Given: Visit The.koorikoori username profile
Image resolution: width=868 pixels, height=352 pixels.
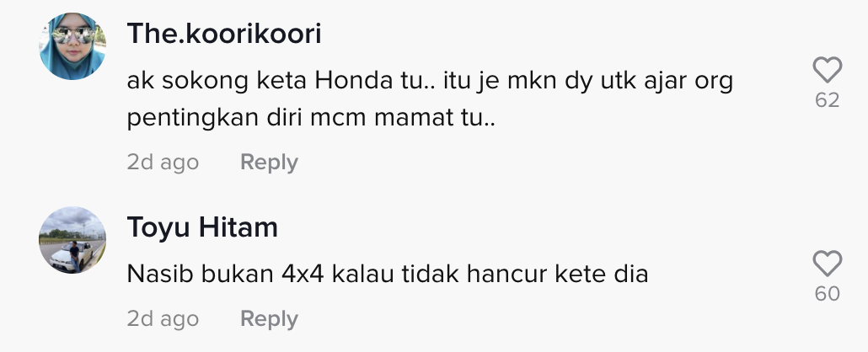Looking at the screenshot, I should pyautogui.click(x=224, y=34).
